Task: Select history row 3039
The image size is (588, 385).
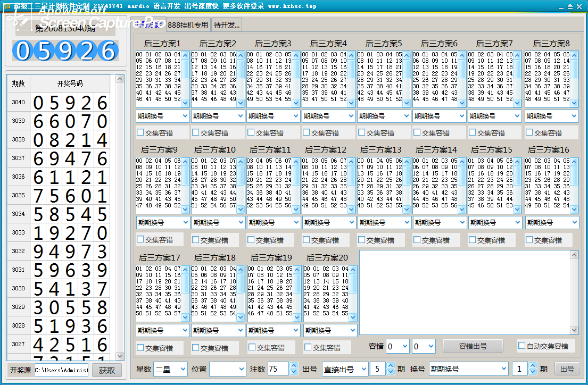Action: (59, 121)
